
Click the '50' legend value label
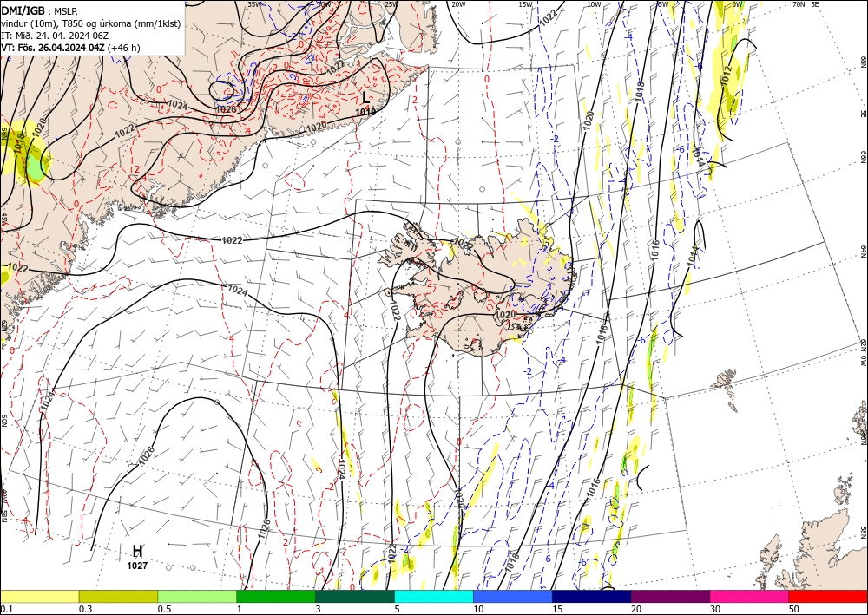pos(794,609)
